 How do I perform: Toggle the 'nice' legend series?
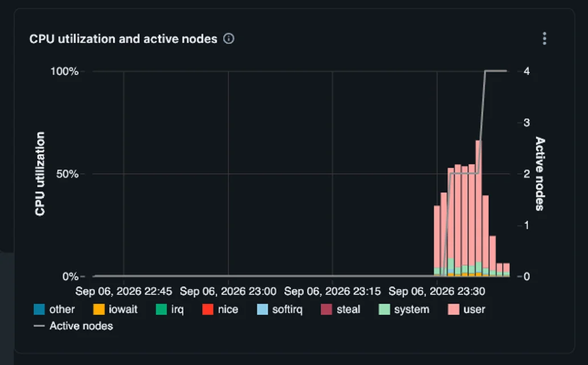point(220,310)
